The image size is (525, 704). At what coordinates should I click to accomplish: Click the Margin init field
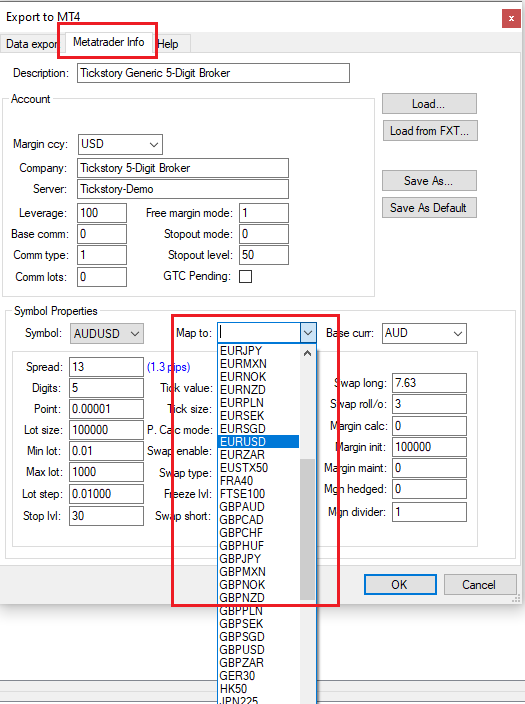point(429,447)
